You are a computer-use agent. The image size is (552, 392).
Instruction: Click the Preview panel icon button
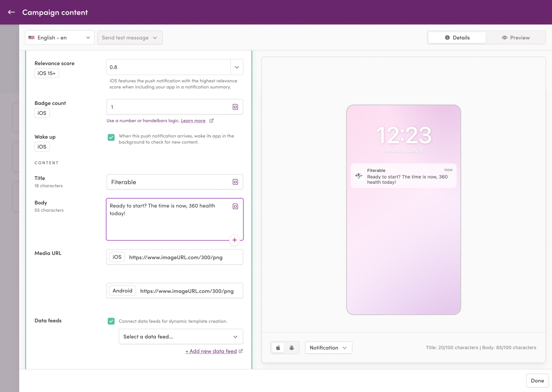tap(515, 37)
